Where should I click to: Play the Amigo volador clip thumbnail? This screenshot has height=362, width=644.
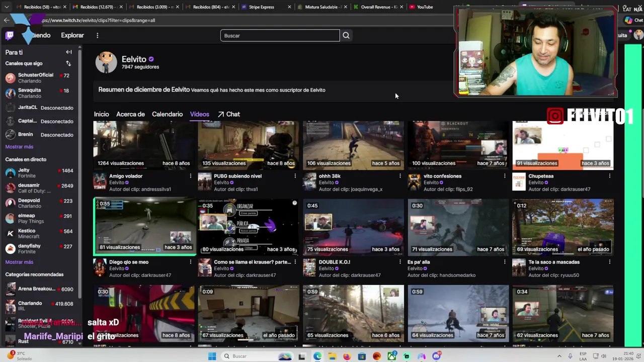(x=144, y=144)
